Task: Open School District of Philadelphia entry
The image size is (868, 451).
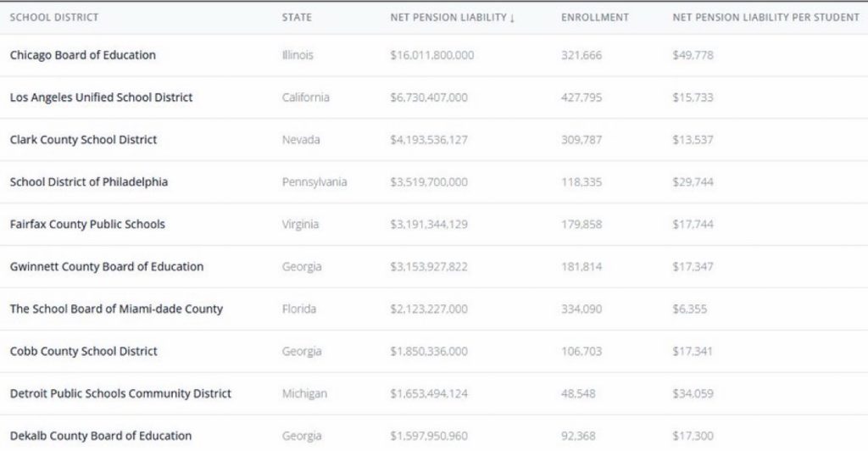Action: pyautogui.click(x=89, y=182)
